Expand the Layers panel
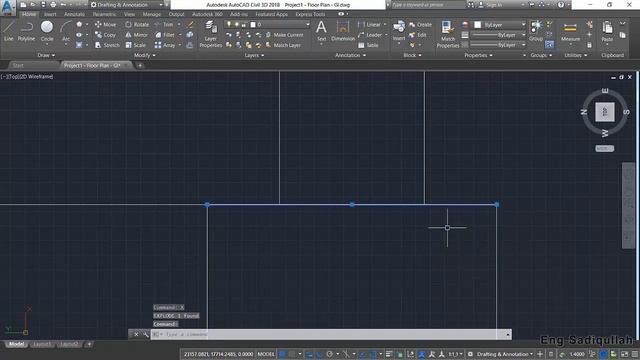Screen dimensions: 640x360 (x=254, y=55)
